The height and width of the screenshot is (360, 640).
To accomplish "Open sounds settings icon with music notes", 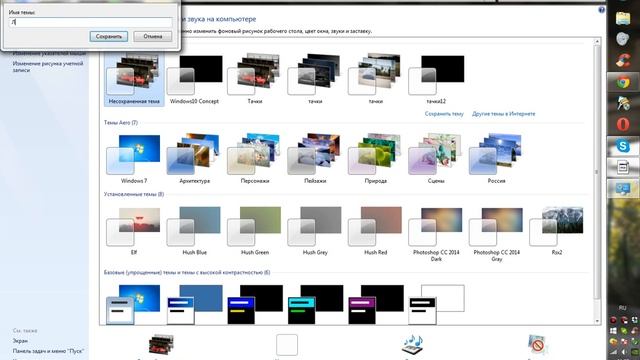I will (412, 345).
